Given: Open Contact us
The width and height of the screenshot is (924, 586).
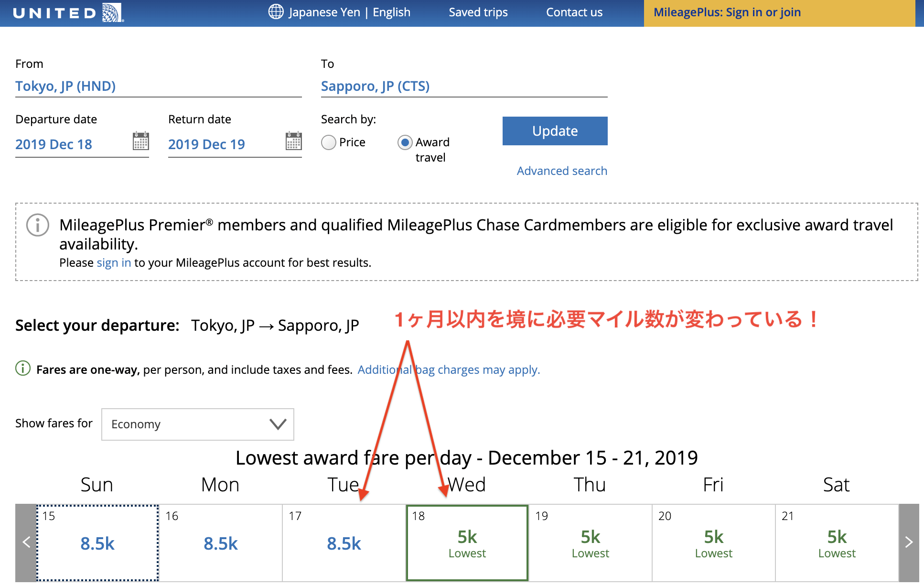Looking at the screenshot, I should (574, 12).
